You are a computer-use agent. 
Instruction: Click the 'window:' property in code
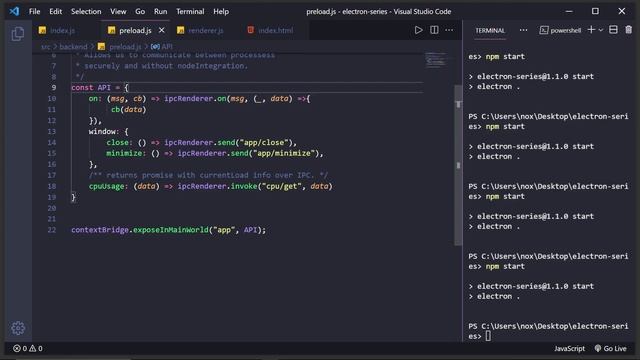click(105, 131)
